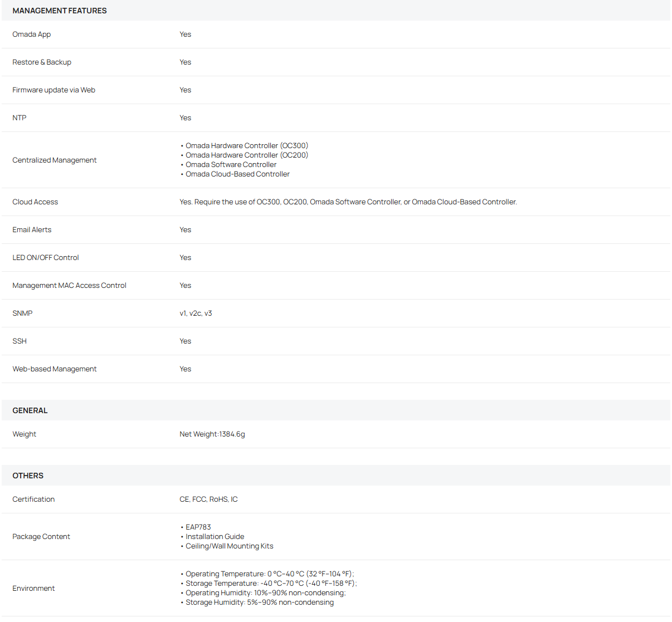
Task: Click 'Yes' in the Email Alerts row
Action: click(186, 230)
